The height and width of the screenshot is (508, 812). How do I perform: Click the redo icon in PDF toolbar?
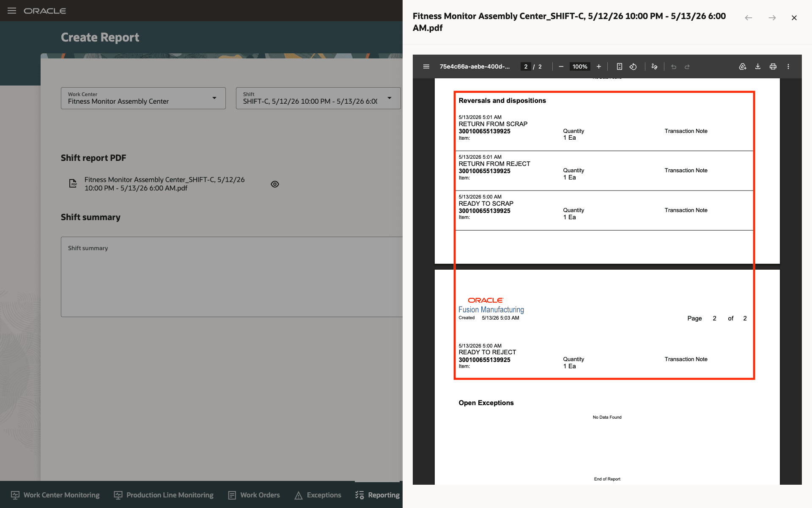coord(687,66)
